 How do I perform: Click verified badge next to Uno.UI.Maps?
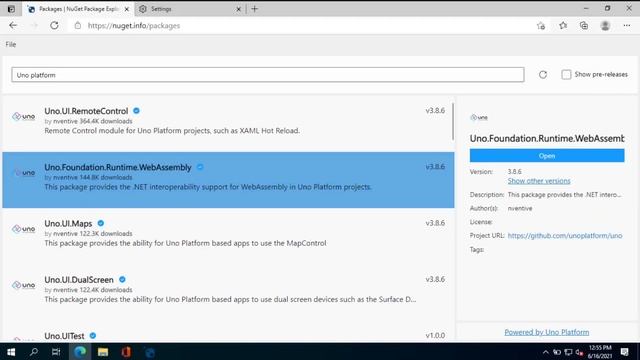101,223
